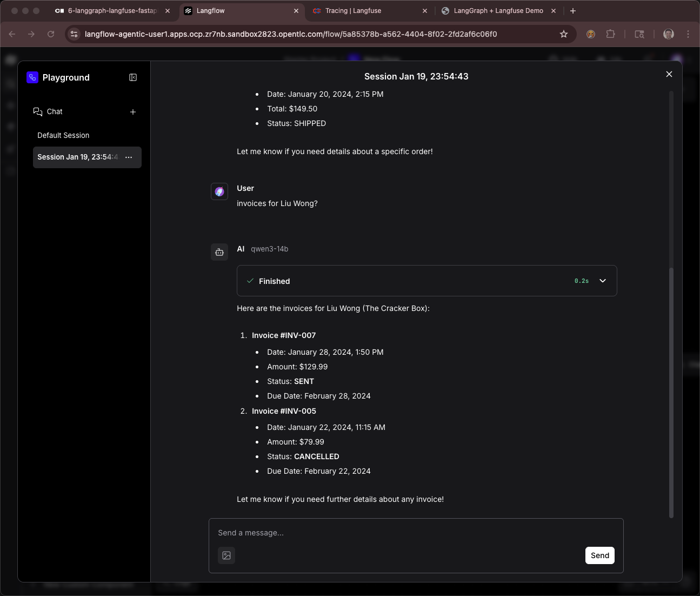The width and height of the screenshot is (700, 596).
Task: Click the Playground logo icon
Action: (x=32, y=77)
